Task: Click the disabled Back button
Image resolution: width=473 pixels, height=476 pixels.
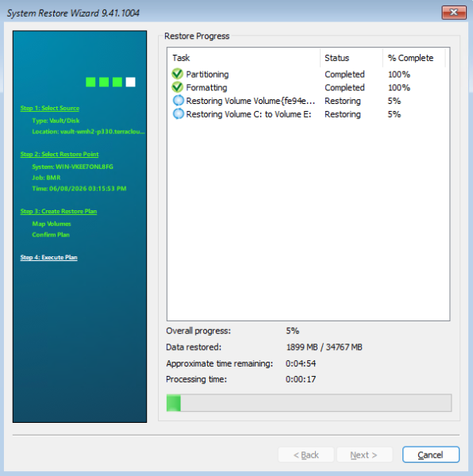Action: (x=306, y=455)
